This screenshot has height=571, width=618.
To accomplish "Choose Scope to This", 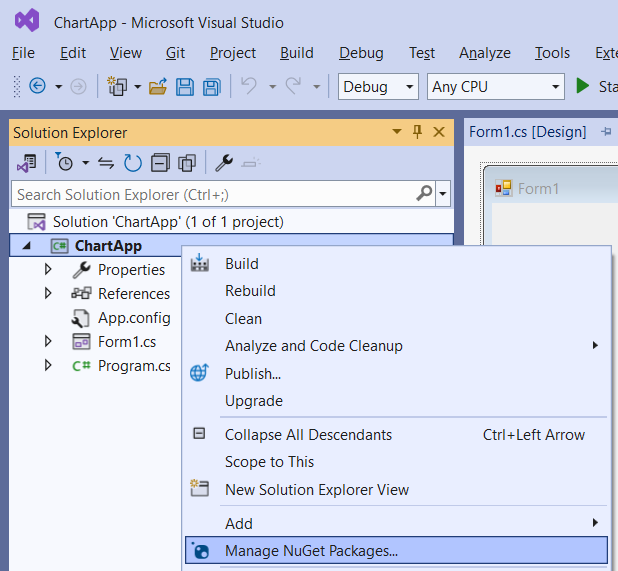I will [x=396, y=462].
